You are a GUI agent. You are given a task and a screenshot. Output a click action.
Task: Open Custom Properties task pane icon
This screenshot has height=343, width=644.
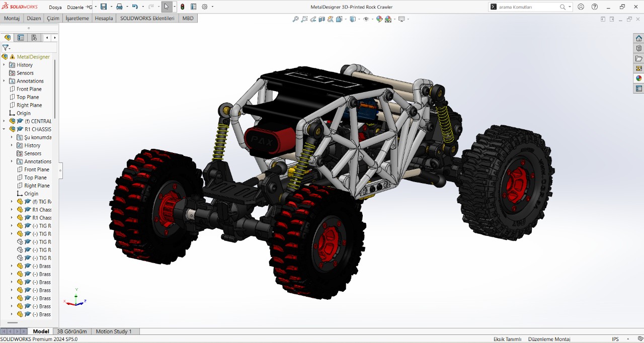click(639, 89)
